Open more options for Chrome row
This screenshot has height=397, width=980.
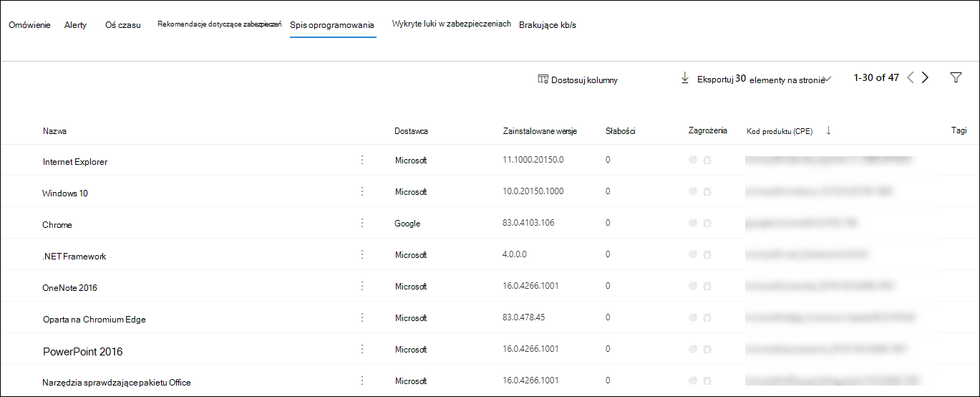click(362, 223)
